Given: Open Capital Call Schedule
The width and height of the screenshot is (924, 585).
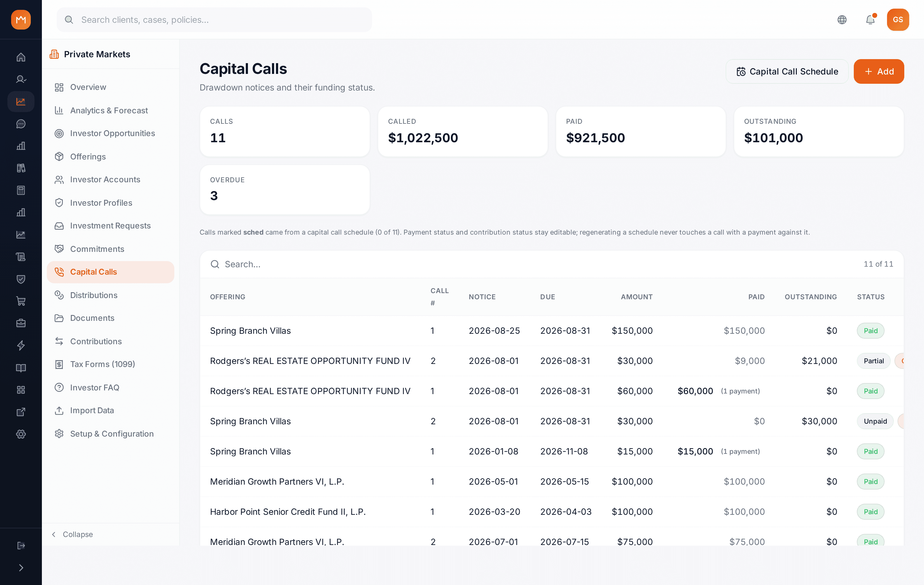Looking at the screenshot, I should pos(787,71).
